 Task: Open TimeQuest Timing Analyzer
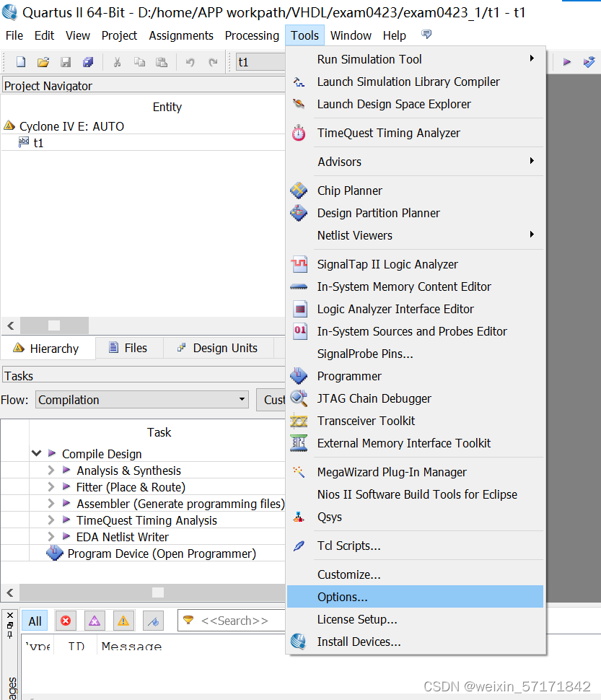[415, 133]
